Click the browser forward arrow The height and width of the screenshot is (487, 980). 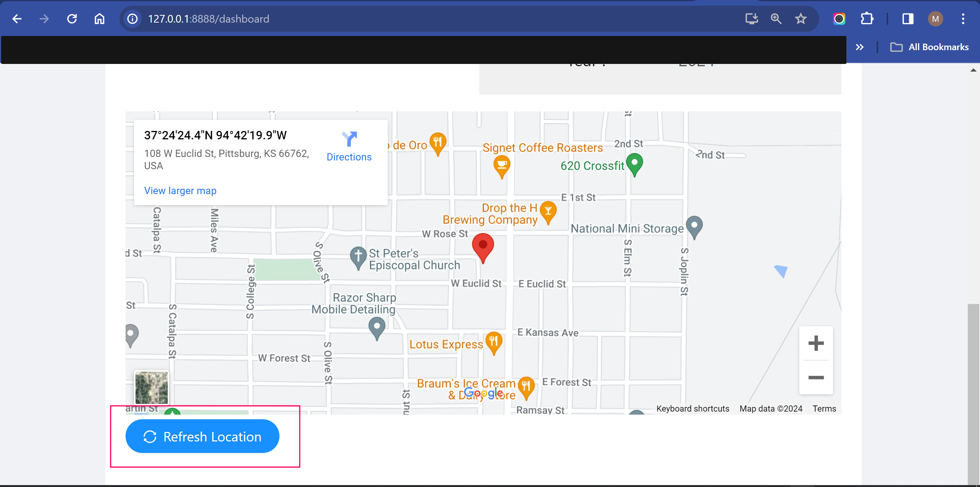point(44,19)
